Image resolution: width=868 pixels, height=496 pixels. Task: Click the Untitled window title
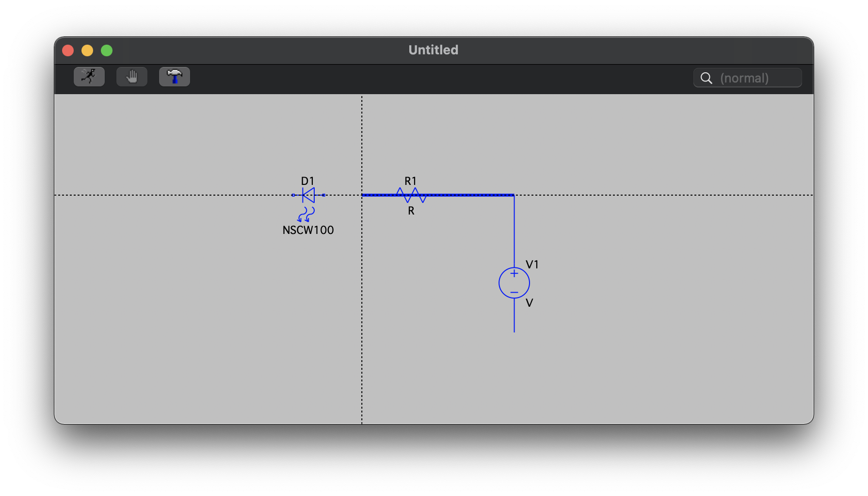[433, 50]
